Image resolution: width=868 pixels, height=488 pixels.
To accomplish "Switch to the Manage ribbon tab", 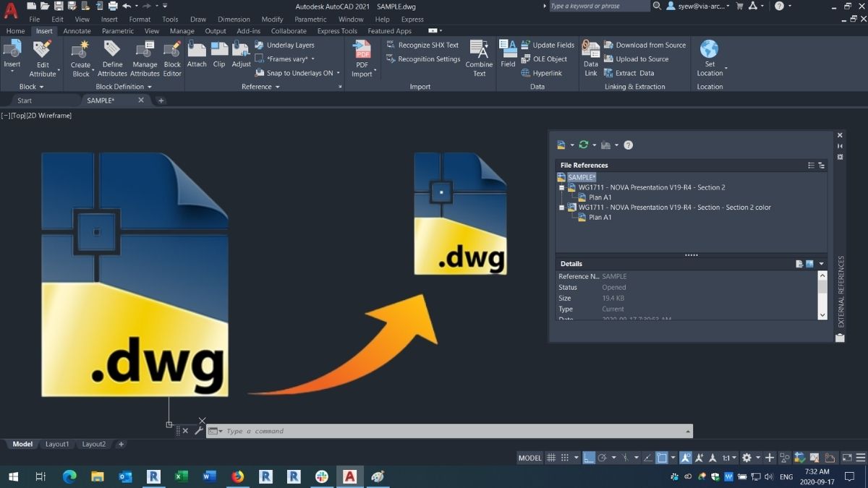I will (182, 31).
